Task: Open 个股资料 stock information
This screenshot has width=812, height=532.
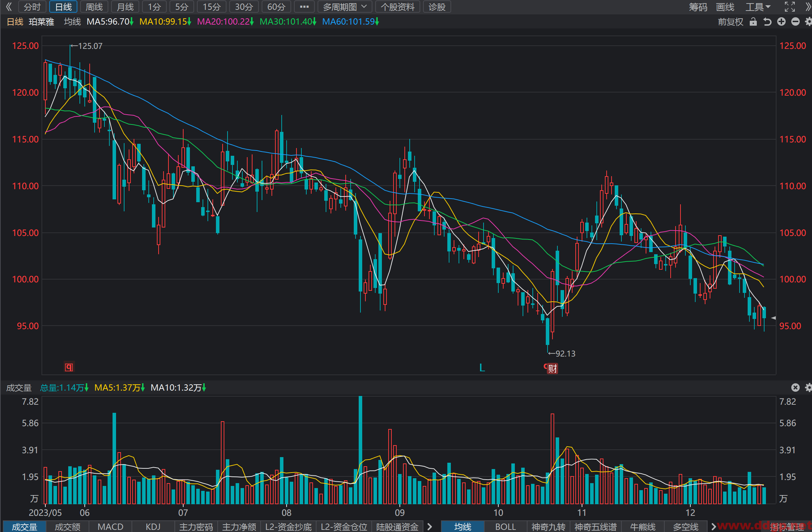Action: point(397,7)
